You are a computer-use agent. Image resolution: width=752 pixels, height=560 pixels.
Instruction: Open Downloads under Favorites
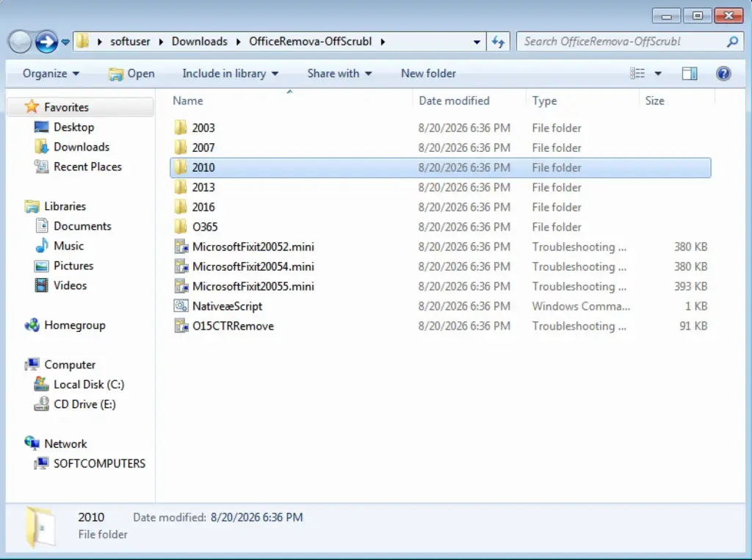[81, 147]
